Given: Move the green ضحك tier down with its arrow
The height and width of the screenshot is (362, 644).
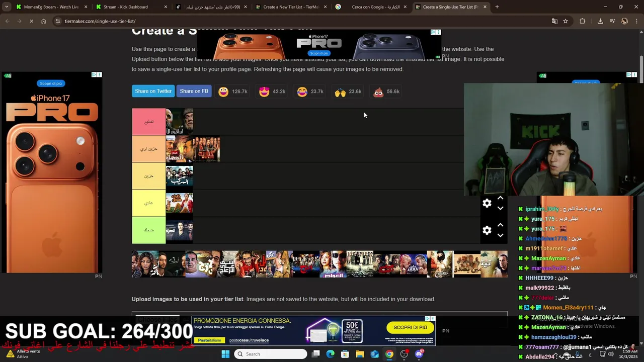Looking at the screenshot, I should (500, 235).
